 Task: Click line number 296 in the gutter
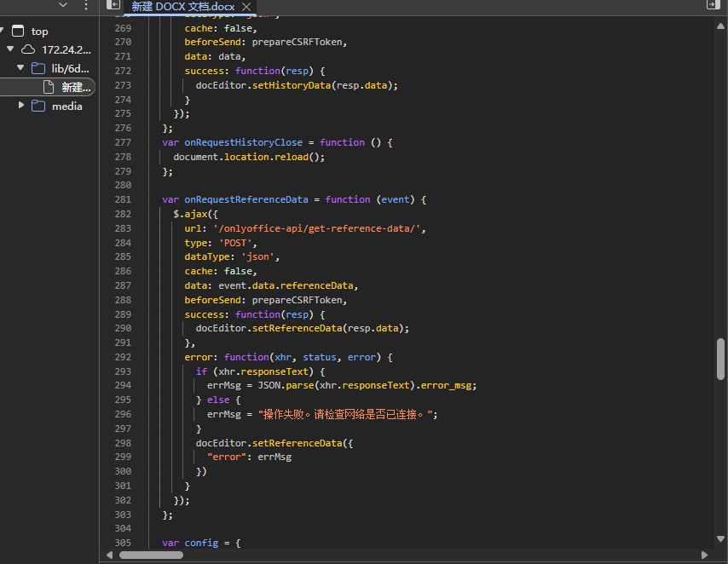[x=123, y=414]
